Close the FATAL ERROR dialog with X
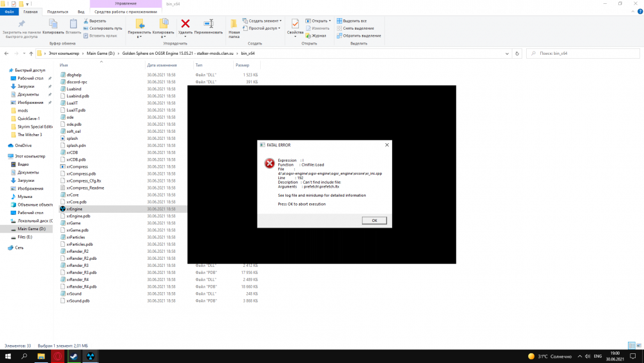 pyautogui.click(x=387, y=145)
